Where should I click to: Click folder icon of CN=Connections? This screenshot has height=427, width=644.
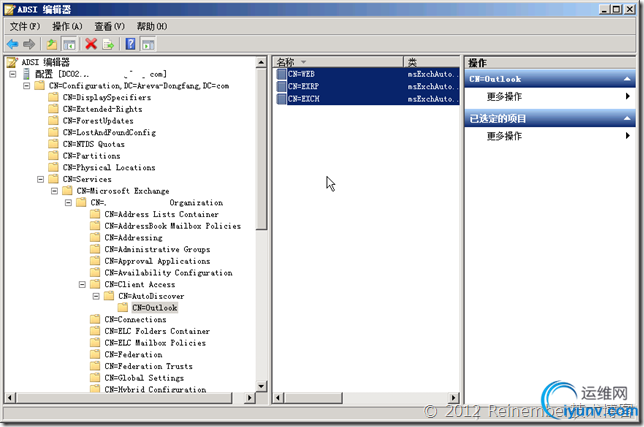coord(95,319)
